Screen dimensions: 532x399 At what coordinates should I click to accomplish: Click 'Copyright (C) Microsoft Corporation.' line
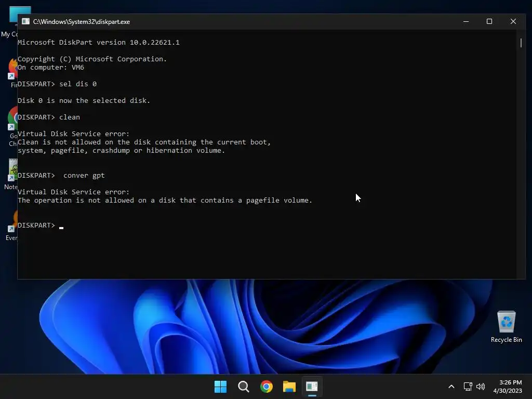(x=92, y=59)
